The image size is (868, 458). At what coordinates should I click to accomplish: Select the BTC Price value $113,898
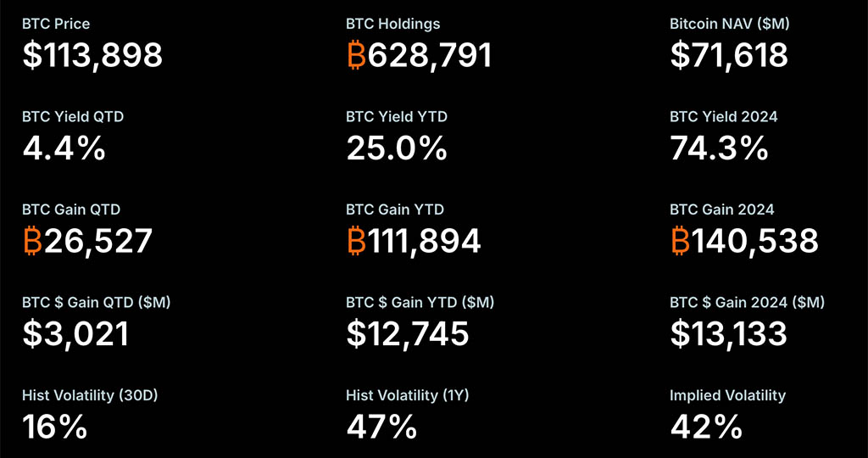[92, 56]
